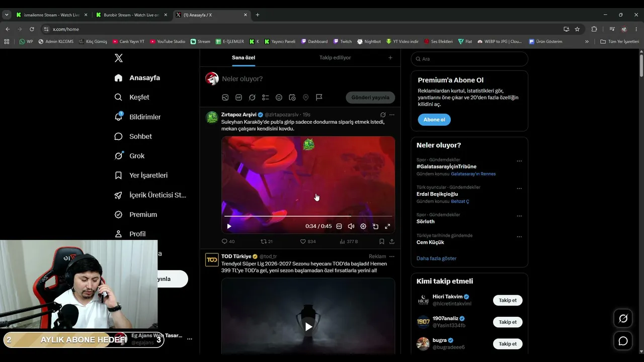
Task: Open Profil in the sidebar
Action: pyautogui.click(x=130, y=234)
